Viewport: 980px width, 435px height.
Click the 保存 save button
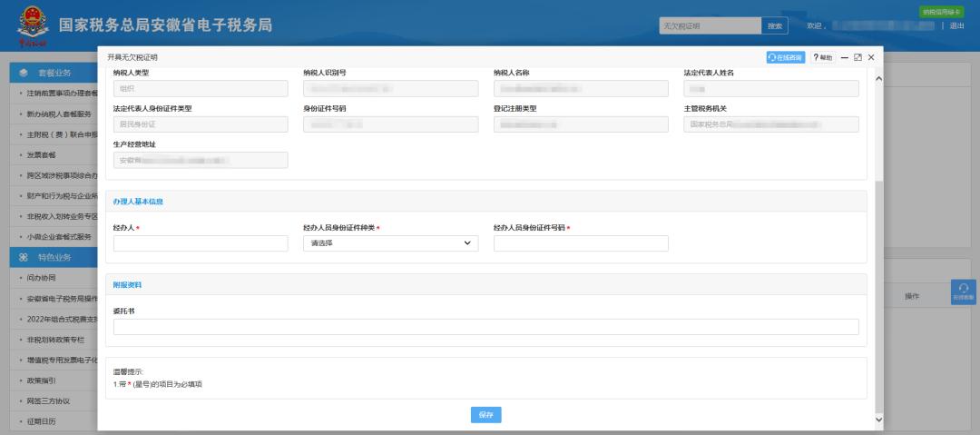[x=485, y=414]
